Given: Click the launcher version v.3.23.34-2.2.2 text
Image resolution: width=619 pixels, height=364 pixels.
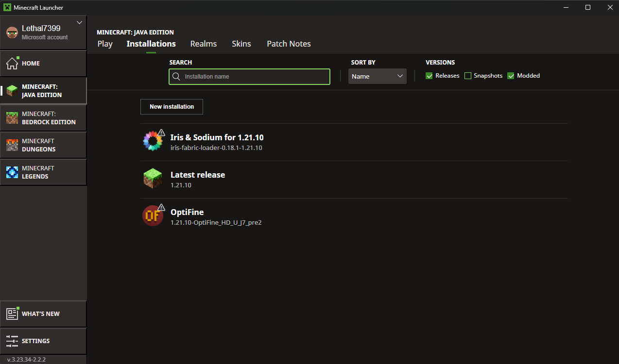Looking at the screenshot, I should coord(26,360).
